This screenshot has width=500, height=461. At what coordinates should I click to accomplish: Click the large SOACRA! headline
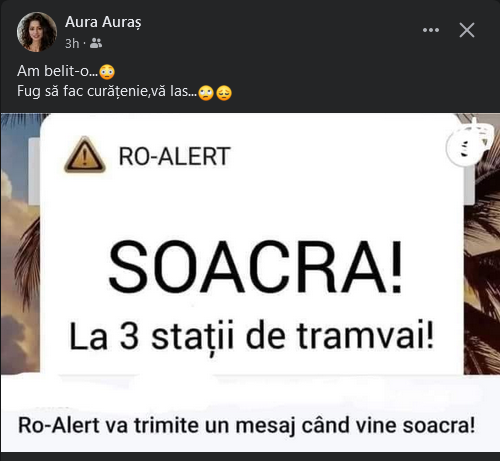pos(256,268)
